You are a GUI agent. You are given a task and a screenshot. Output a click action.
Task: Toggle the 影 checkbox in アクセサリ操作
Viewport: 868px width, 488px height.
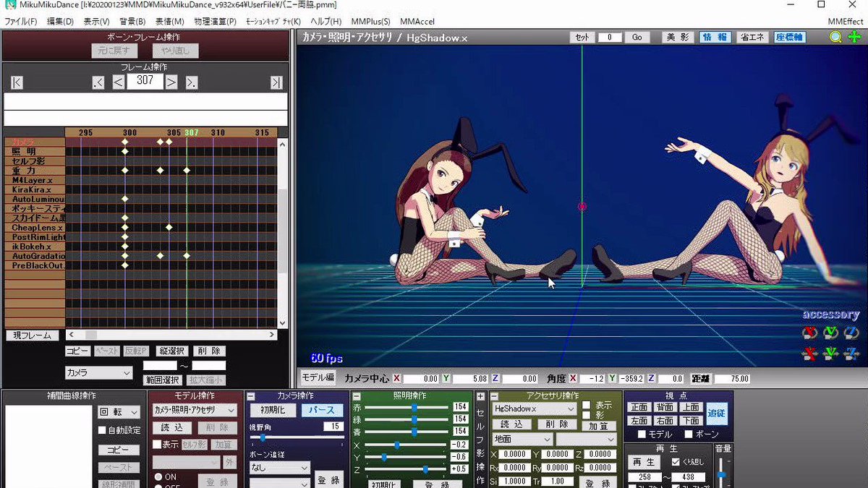[x=587, y=415]
